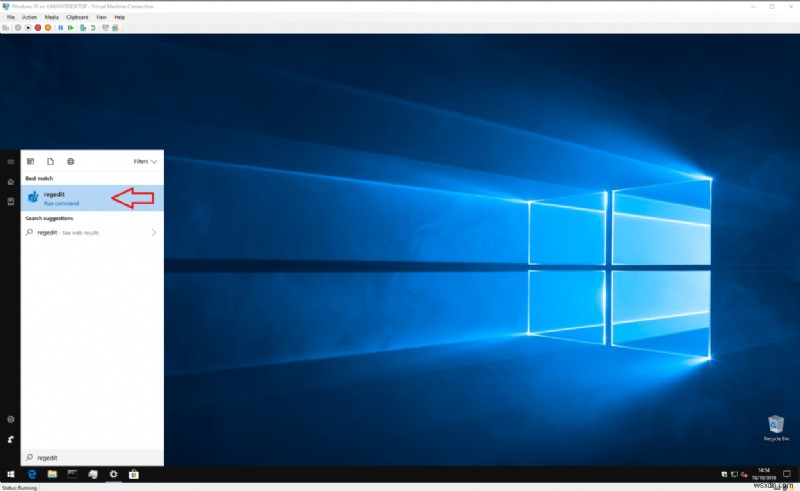Click the grey Start VM toolbar icon
The width and height of the screenshot is (800, 491).
pyautogui.click(x=18, y=28)
